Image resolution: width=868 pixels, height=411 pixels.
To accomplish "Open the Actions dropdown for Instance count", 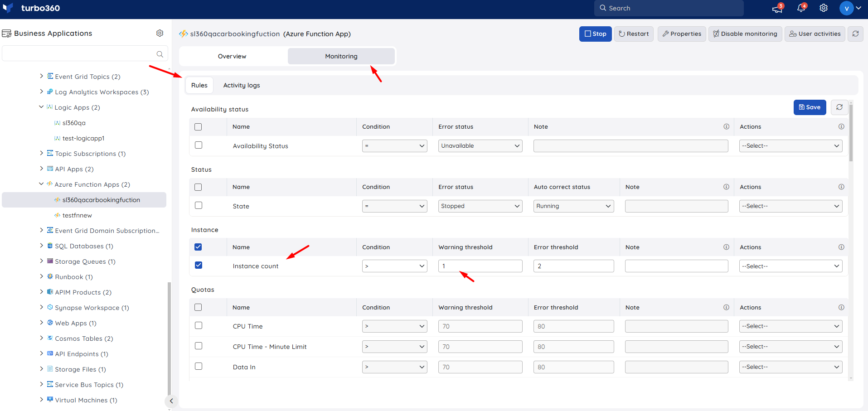I will pyautogui.click(x=790, y=266).
